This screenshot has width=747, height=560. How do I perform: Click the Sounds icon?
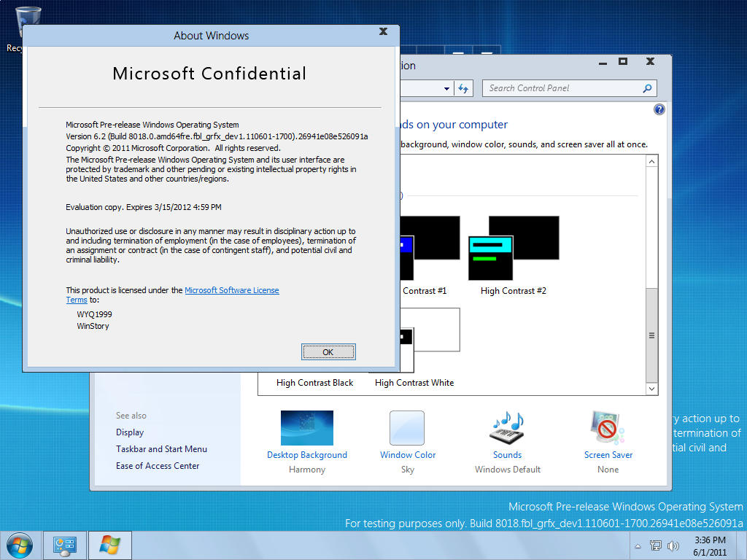tap(507, 428)
